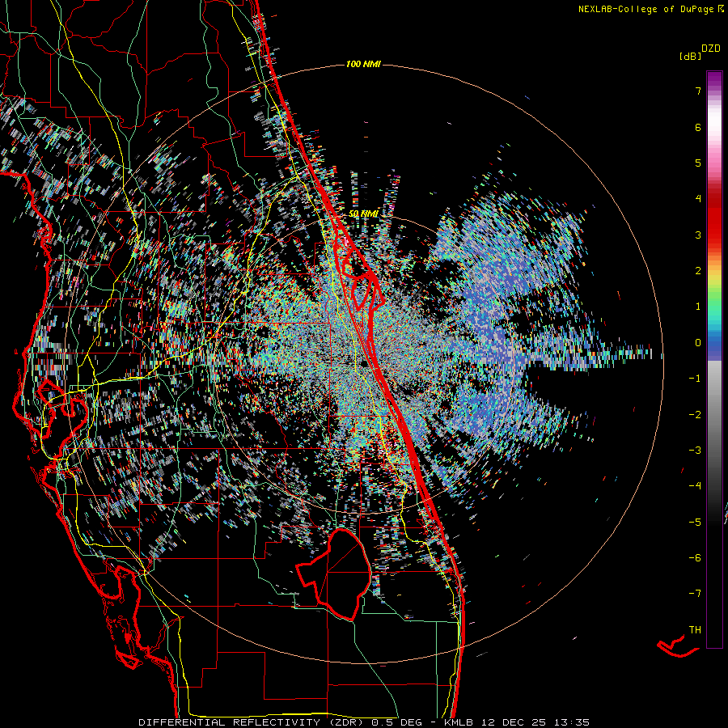This screenshot has height=728, width=728.
Task: Click the [dB] unit label
Action: pyautogui.click(x=690, y=56)
